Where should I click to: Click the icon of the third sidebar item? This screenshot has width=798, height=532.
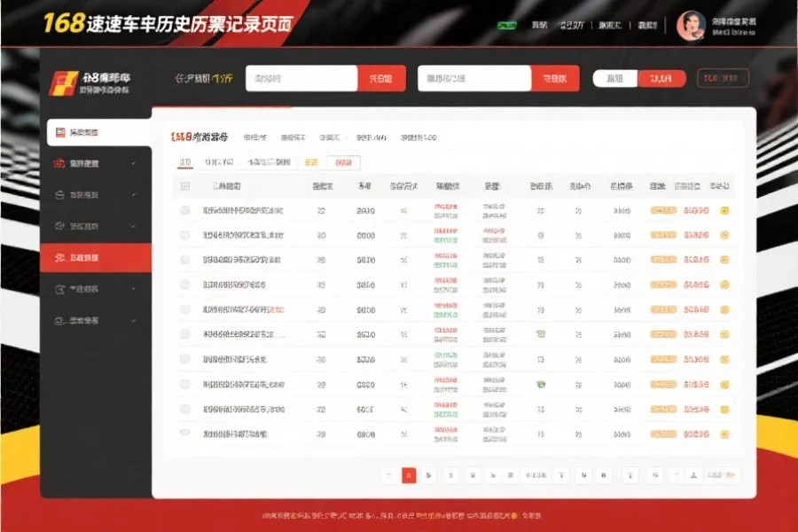[x=59, y=195]
